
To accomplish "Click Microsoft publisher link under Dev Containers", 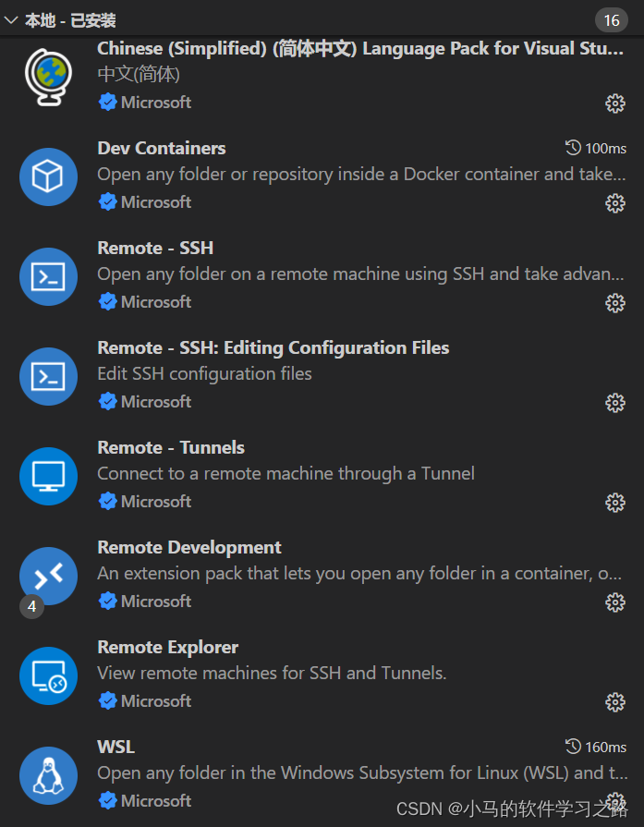I will (x=153, y=201).
